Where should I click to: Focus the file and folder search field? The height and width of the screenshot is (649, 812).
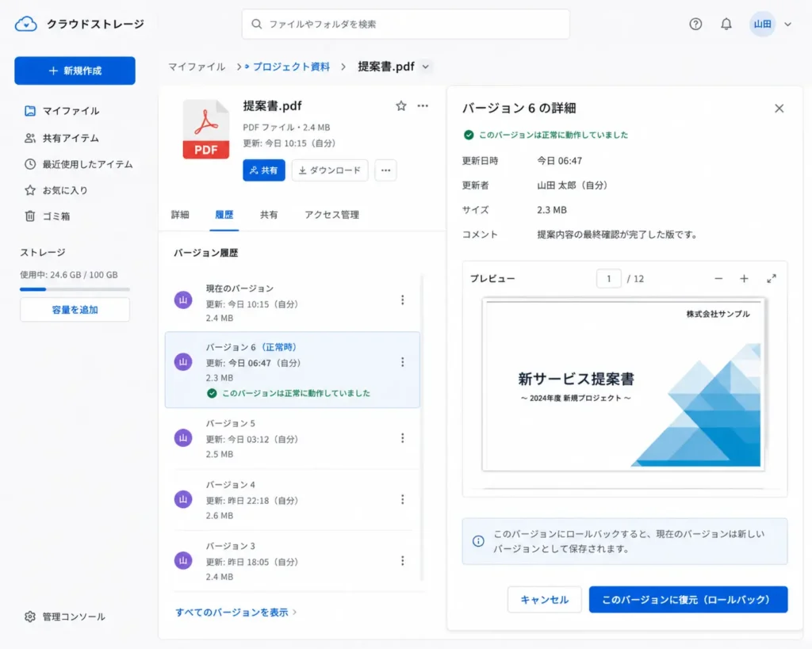(405, 24)
